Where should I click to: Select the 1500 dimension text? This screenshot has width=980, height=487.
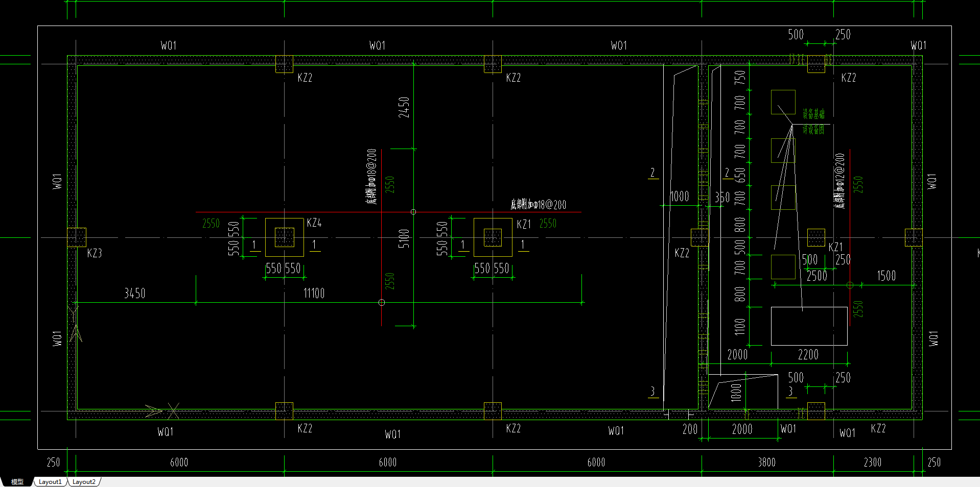[886, 276]
